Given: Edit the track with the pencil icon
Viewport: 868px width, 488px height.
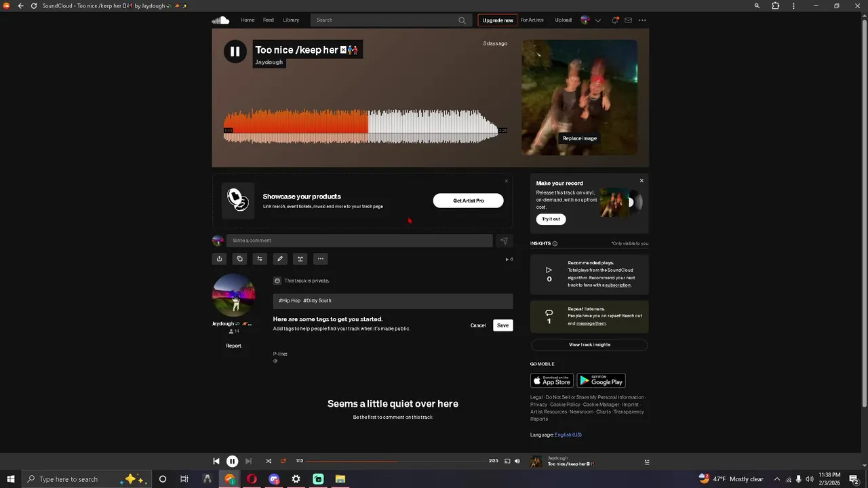Looking at the screenshot, I should tap(279, 258).
